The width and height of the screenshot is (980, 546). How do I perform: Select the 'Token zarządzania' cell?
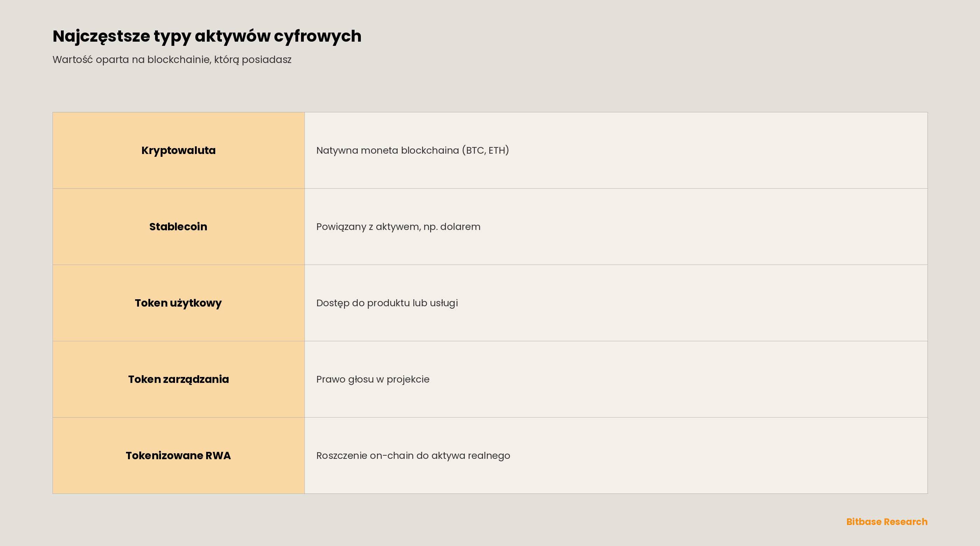tap(178, 379)
